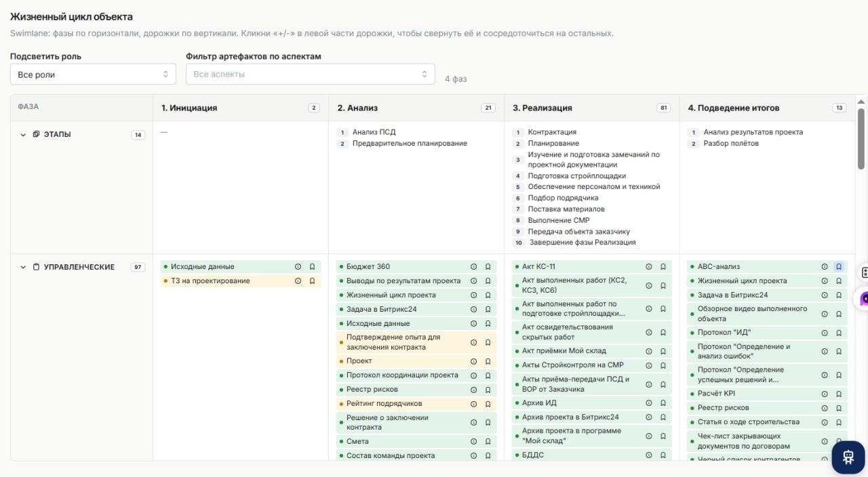Show info for Акты приёма-передачи ПСД и ВОР

(x=649, y=384)
